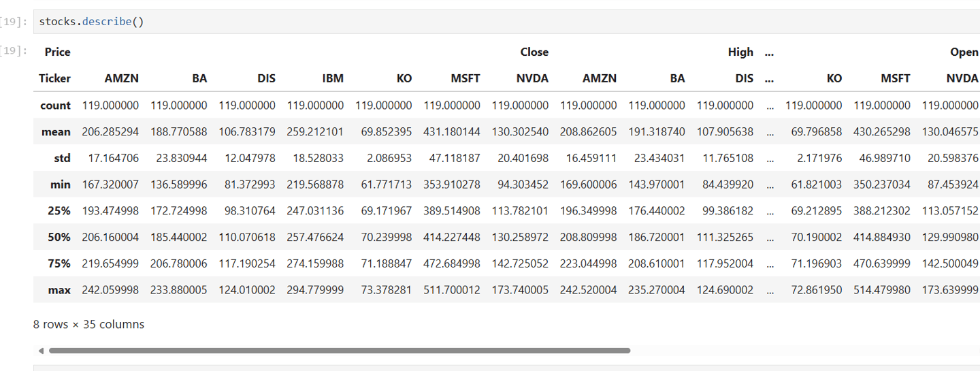Select the max value 511.700012

[x=452, y=290]
